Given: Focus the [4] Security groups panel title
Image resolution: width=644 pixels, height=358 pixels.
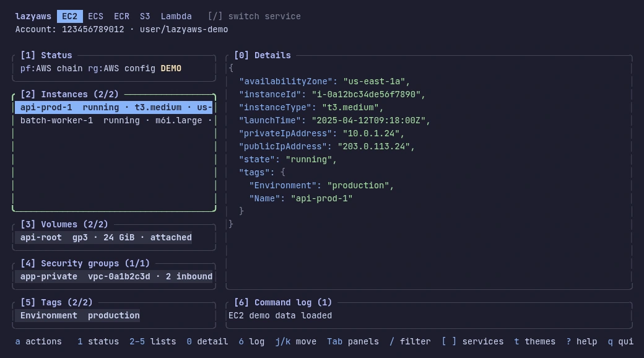Looking at the screenshot, I should (x=85, y=263).
